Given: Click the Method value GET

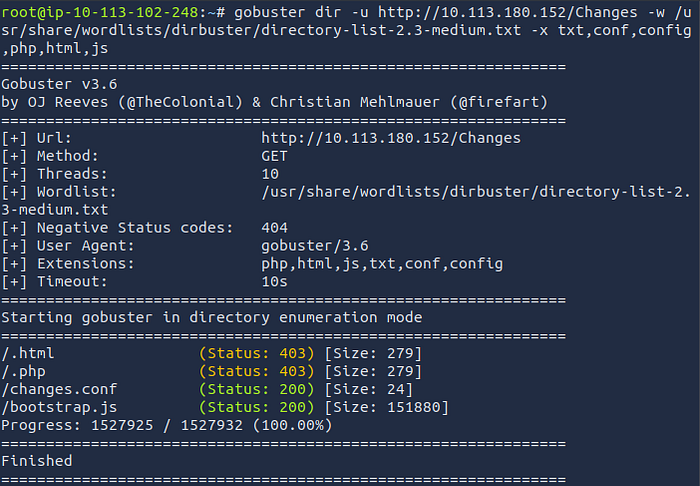Looking at the screenshot, I should [x=275, y=156].
